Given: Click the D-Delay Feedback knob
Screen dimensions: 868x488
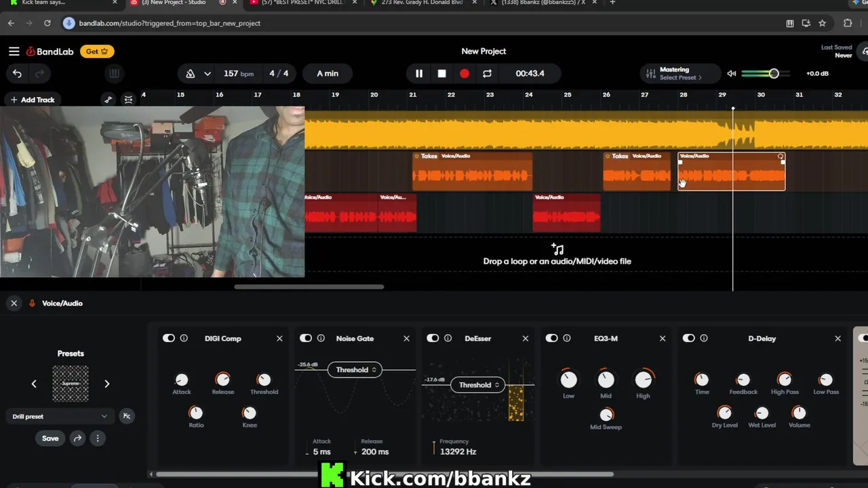Looking at the screenshot, I should (x=743, y=380).
